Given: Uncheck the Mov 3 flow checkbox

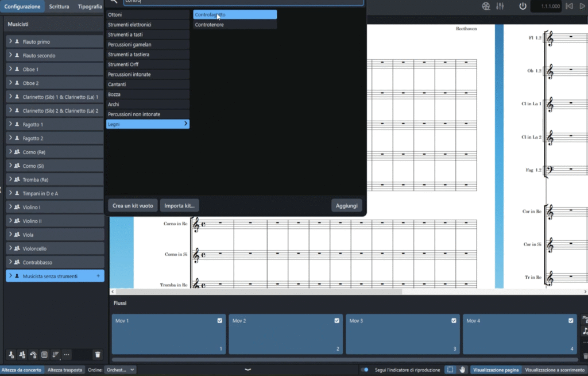Looking at the screenshot, I should [x=454, y=321].
